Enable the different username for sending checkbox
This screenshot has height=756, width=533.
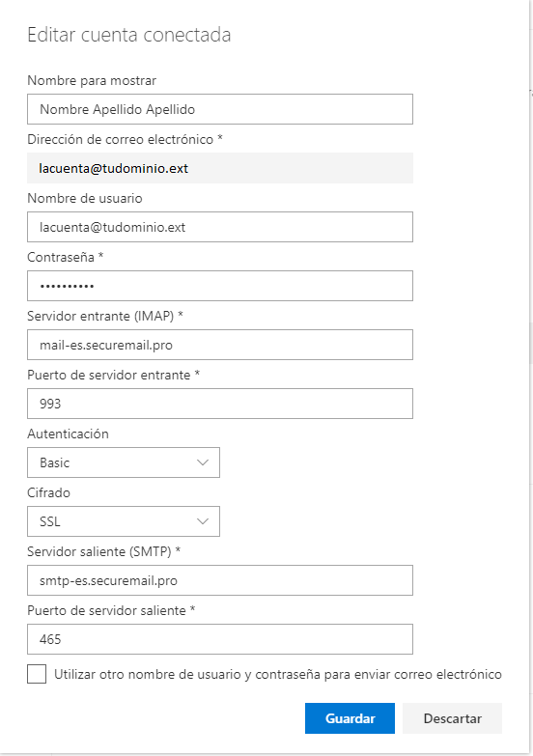tap(37, 674)
